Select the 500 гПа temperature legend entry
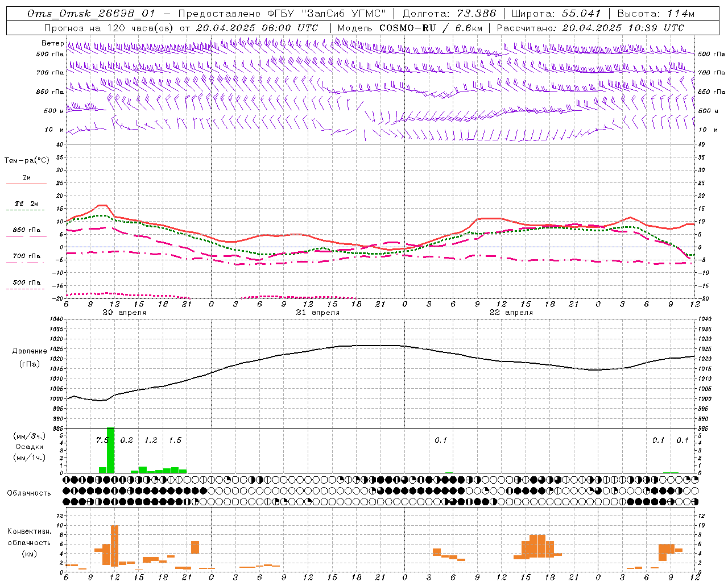Viewport: 728px width, 582px height. (27, 282)
